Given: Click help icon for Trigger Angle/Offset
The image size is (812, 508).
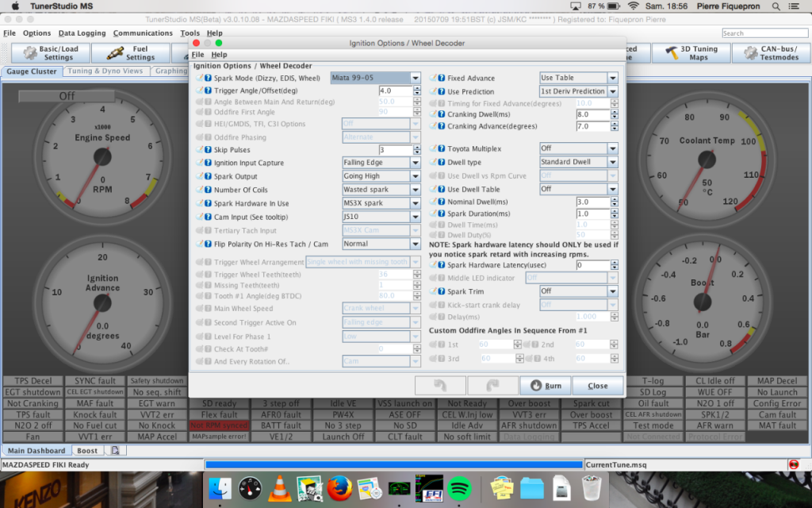Looking at the screenshot, I should click(x=208, y=90).
